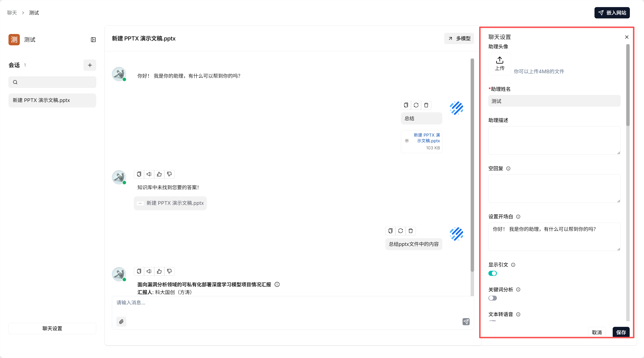Play voice readout of the message
This screenshot has height=358, width=644.
point(149,271)
